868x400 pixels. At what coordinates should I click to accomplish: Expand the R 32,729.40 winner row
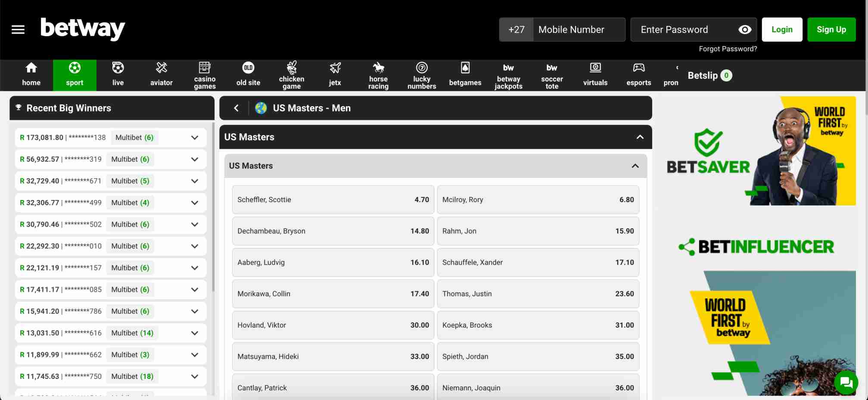point(195,181)
